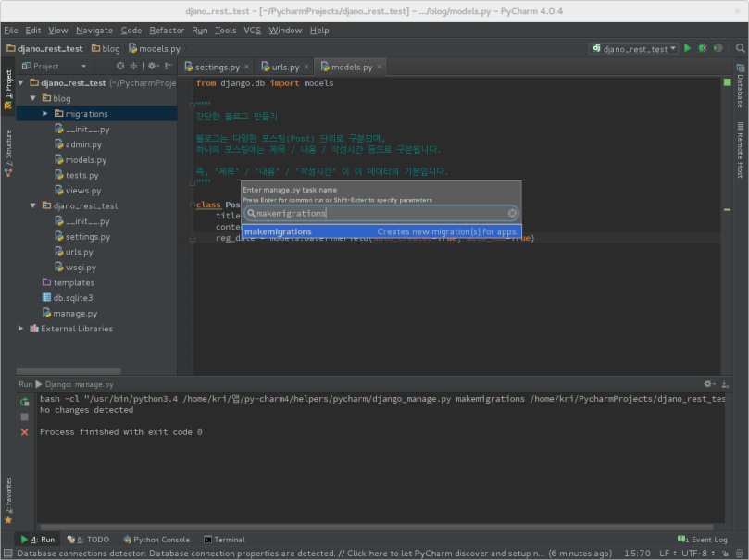Click the green inspection status indicator square
The image size is (749, 560).
727,82
